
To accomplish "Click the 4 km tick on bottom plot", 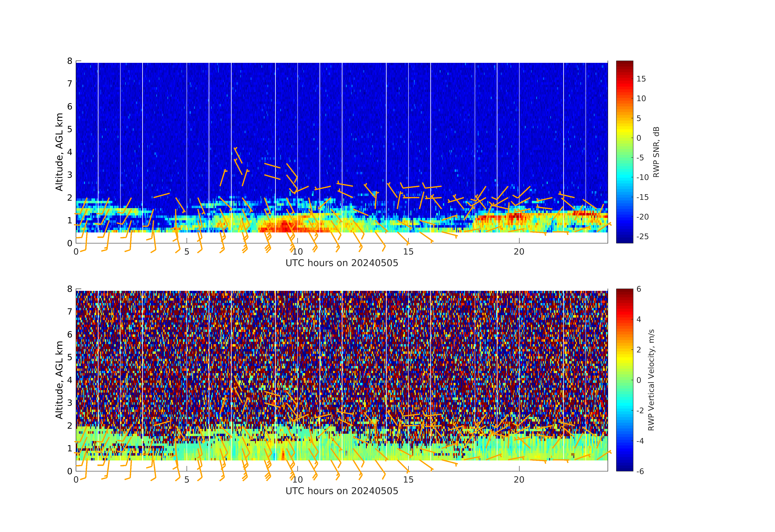I will coord(70,380).
